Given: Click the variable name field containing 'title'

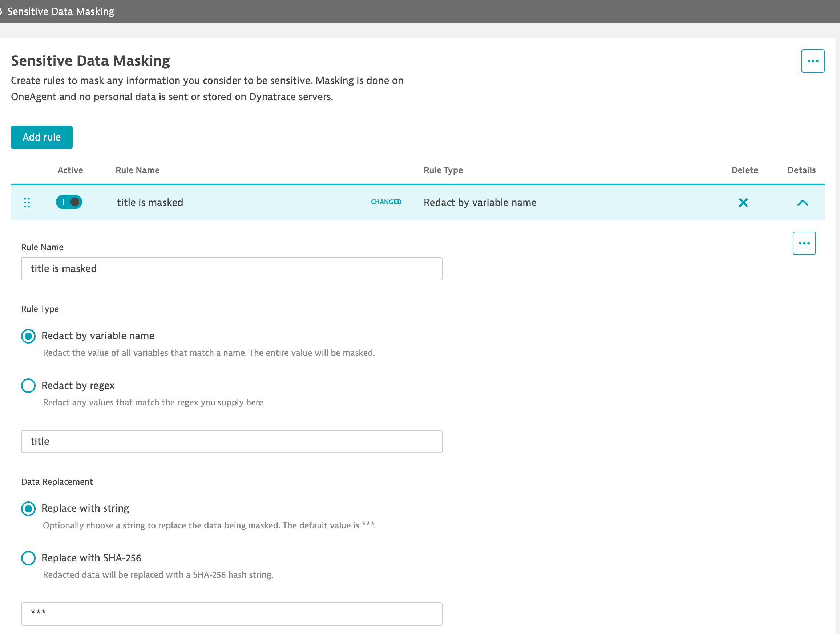Looking at the screenshot, I should 231,441.
